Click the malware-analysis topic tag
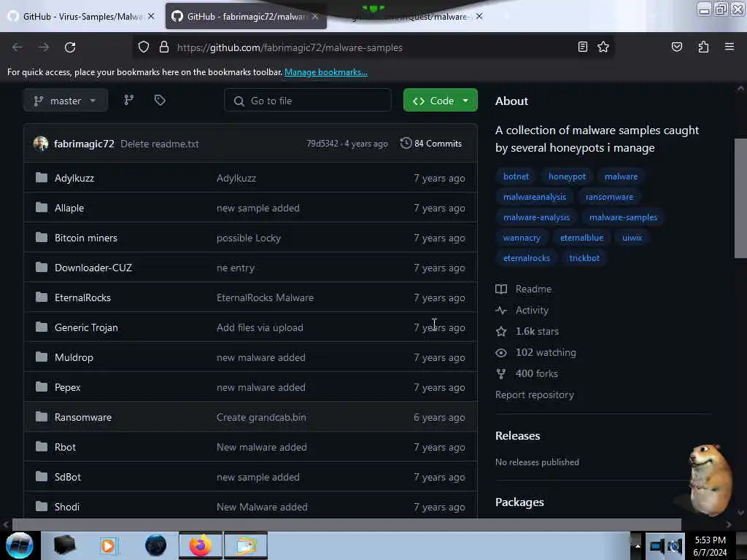747x560 pixels. click(x=536, y=217)
